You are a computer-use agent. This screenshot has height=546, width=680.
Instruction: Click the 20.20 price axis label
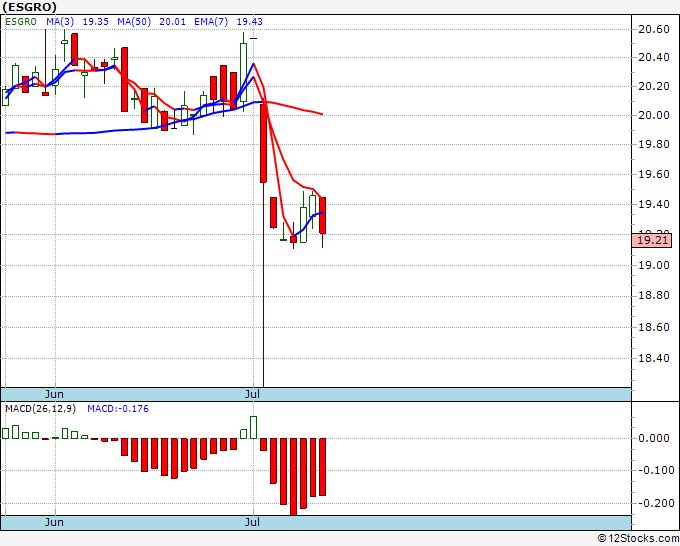click(654, 86)
